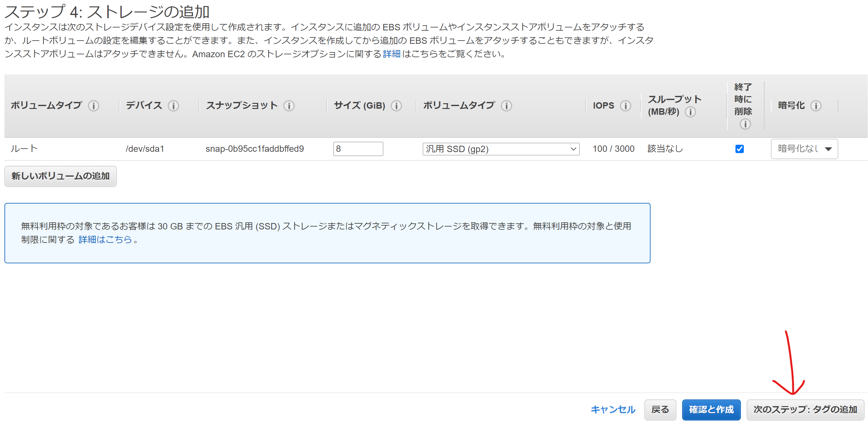Click 詳細はこちら in the free tier notice
The width and height of the screenshot is (868, 425).
pos(105,239)
